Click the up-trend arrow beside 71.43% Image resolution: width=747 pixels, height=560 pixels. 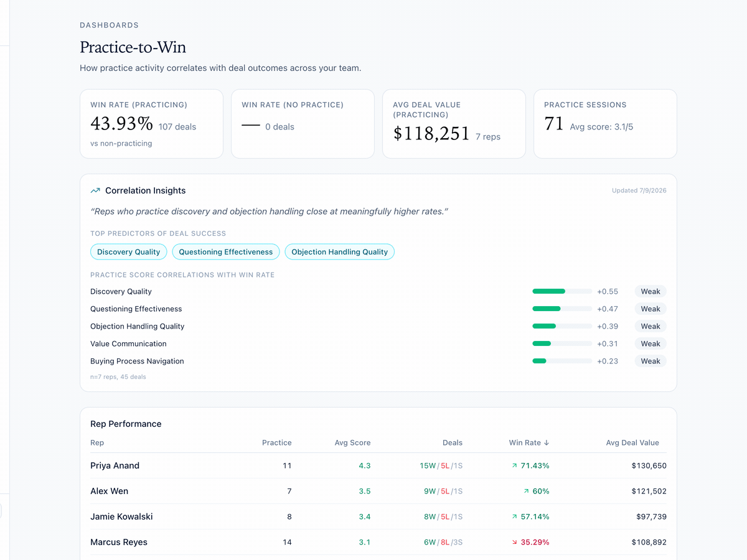pyautogui.click(x=515, y=465)
